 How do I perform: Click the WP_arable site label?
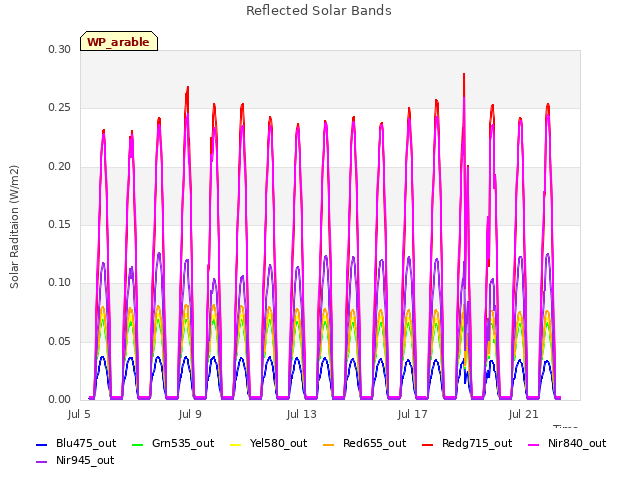(x=119, y=42)
